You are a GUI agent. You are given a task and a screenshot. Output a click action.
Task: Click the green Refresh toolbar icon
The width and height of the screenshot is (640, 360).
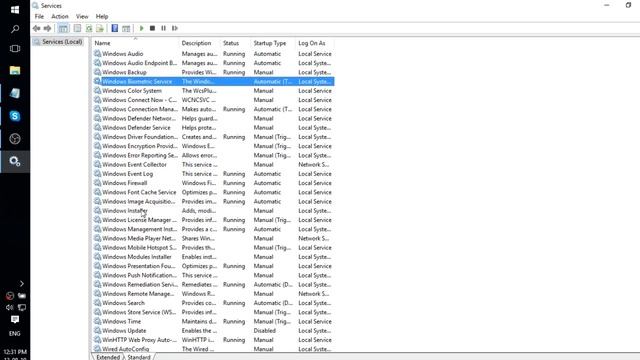pos(89,28)
